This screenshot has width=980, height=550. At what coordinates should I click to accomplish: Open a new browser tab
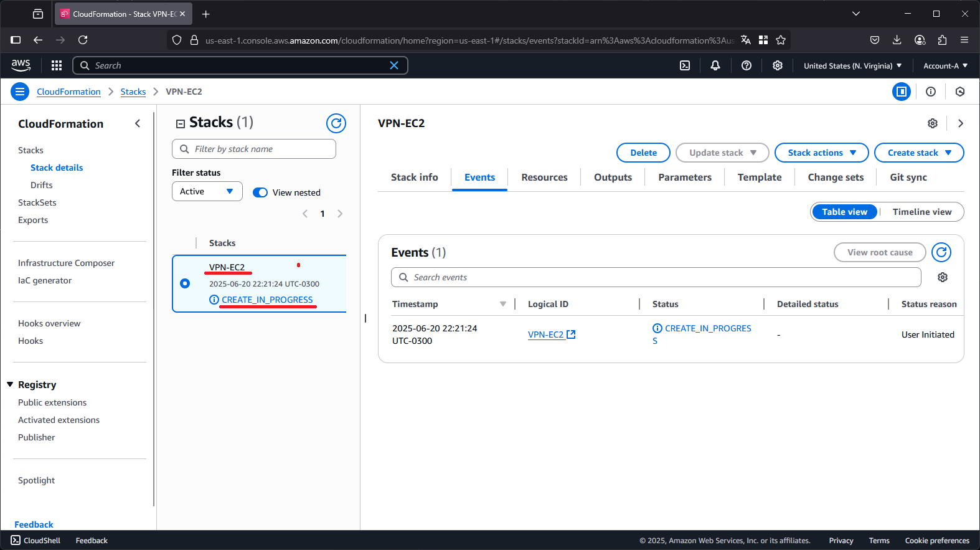point(206,14)
